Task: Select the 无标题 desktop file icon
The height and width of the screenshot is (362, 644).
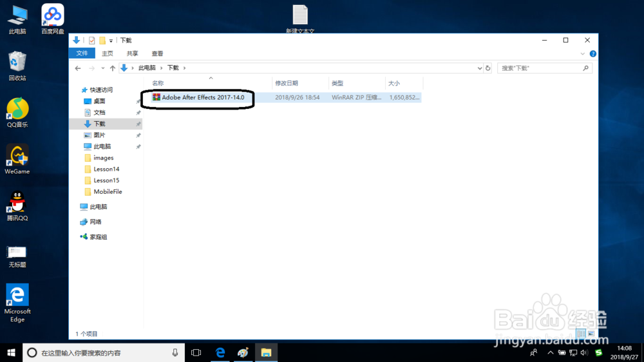Action: (17, 256)
